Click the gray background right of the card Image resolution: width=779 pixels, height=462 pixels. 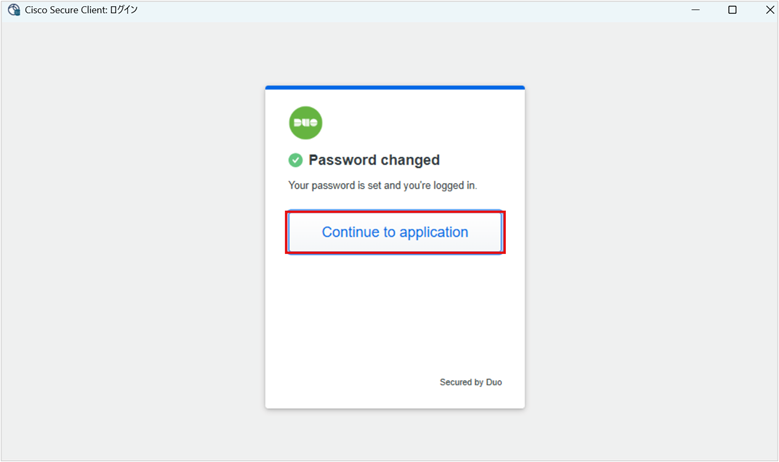coord(650,250)
